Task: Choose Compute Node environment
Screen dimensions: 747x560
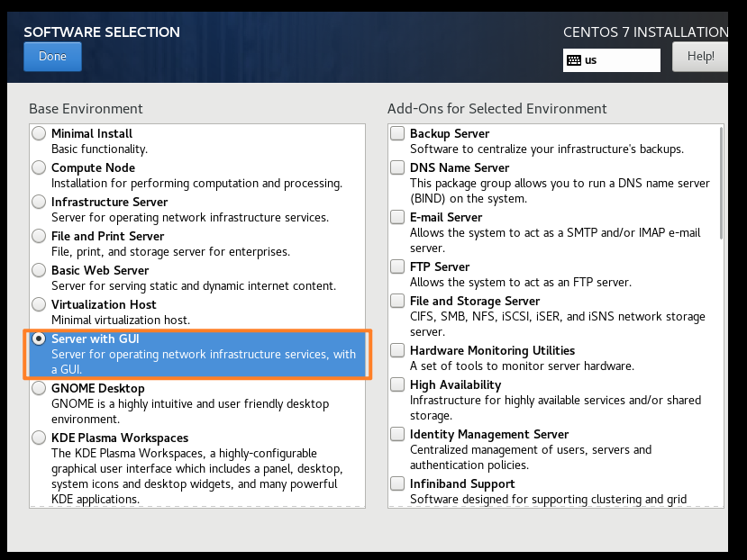Action: (39, 167)
